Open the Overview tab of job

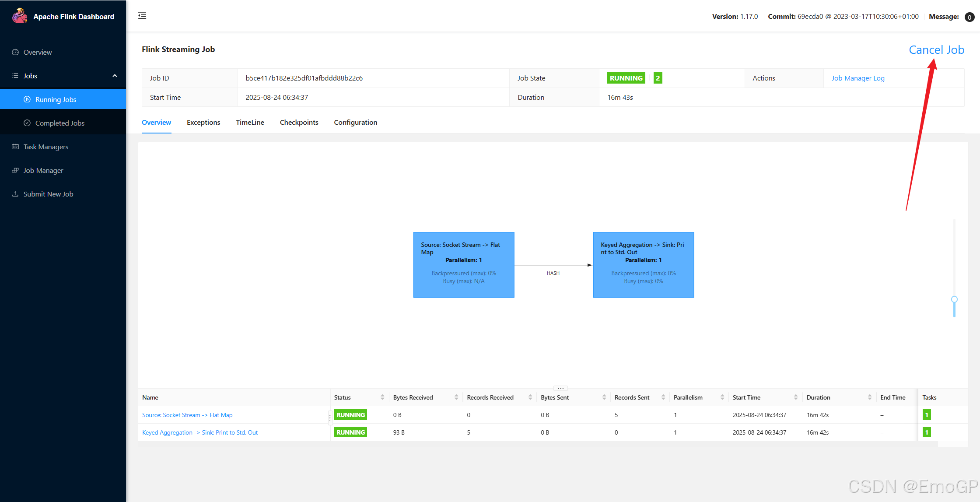tap(156, 123)
